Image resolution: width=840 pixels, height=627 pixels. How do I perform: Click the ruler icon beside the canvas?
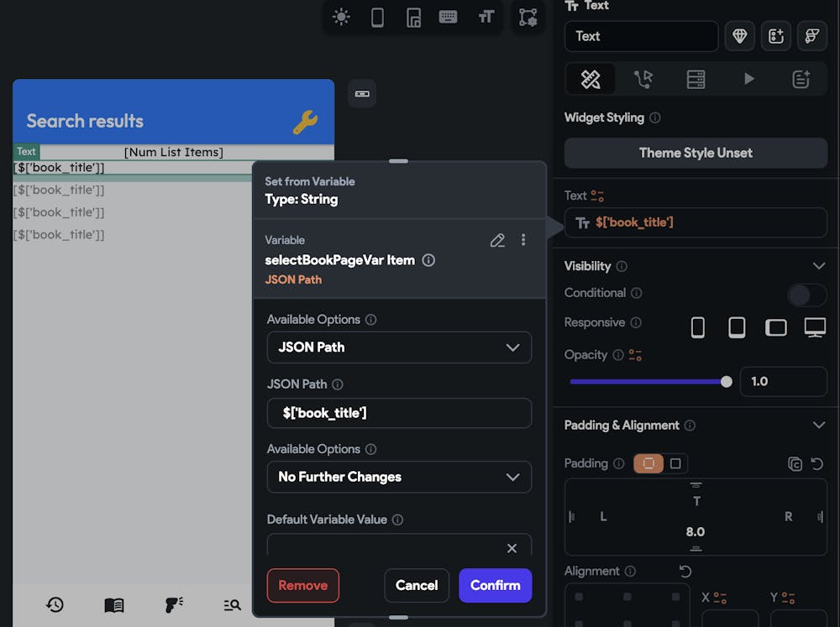coord(362,94)
